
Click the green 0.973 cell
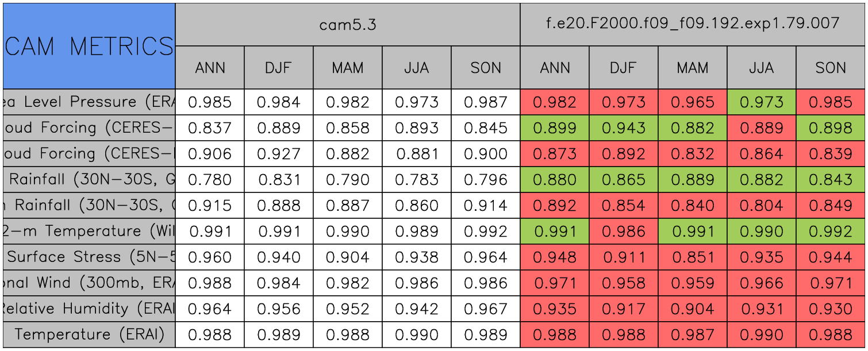[762, 102]
